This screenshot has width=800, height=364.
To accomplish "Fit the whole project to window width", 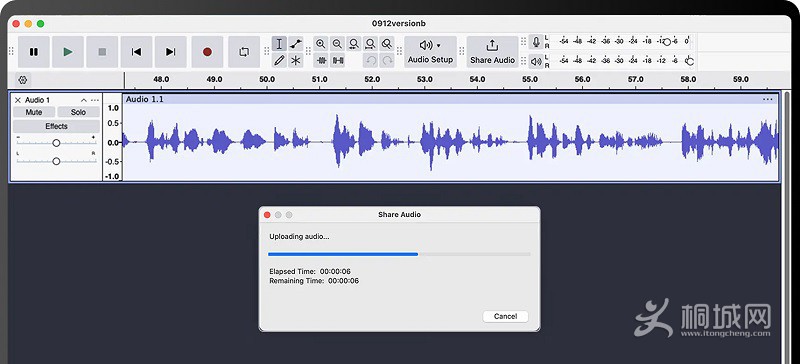I will 370,44.
